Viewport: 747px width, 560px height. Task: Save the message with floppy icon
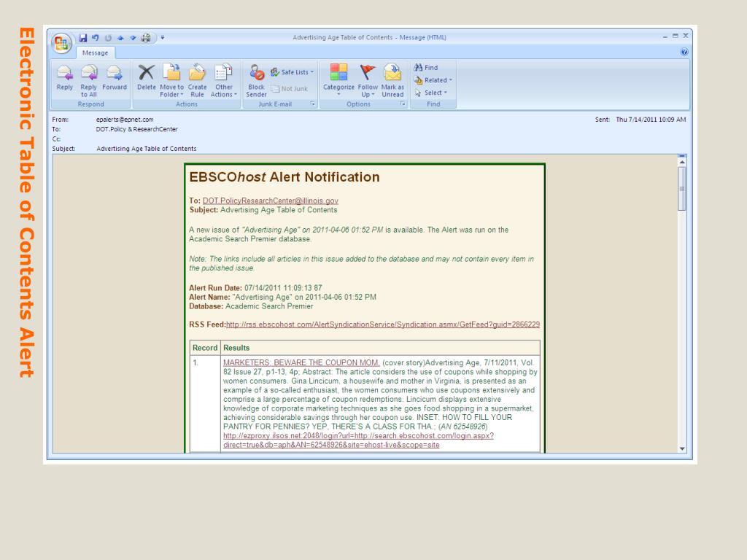83,38
